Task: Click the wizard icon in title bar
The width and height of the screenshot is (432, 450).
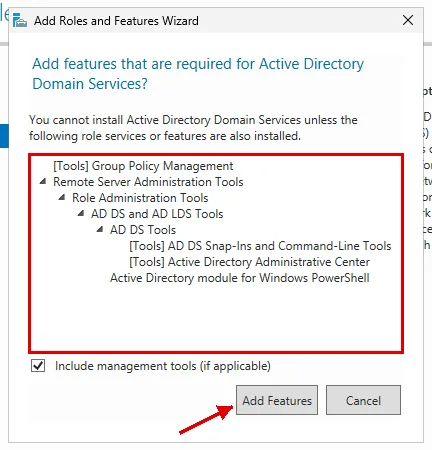Action: tap(20, 21)
